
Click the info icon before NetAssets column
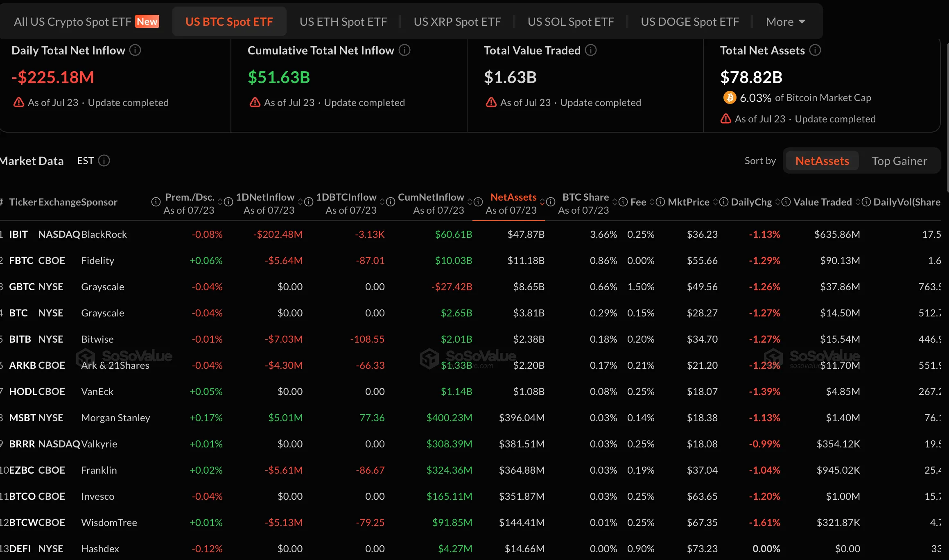(x=478, y=202)
